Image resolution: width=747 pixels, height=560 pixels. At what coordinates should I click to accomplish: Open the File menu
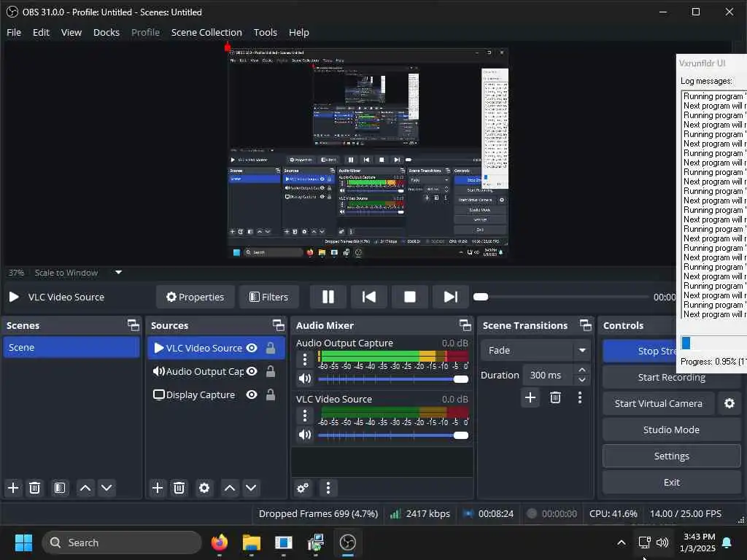(x=14, y=32)
